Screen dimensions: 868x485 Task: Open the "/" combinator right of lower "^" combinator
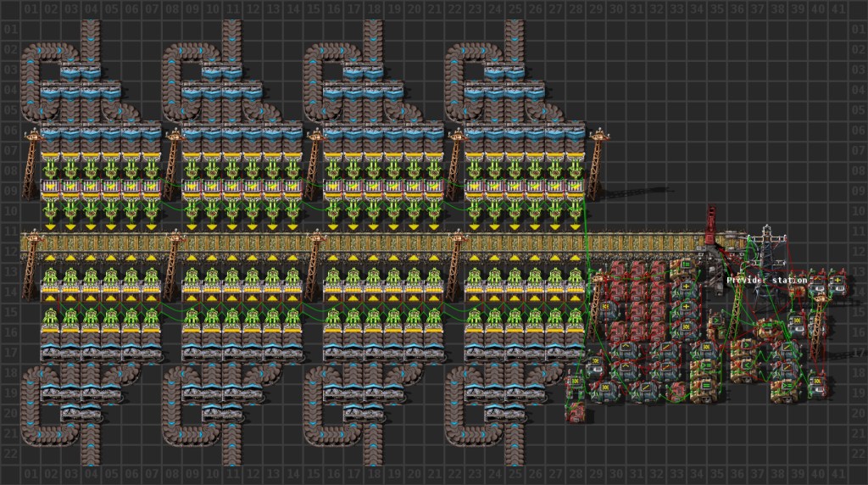tap(665, 370)
